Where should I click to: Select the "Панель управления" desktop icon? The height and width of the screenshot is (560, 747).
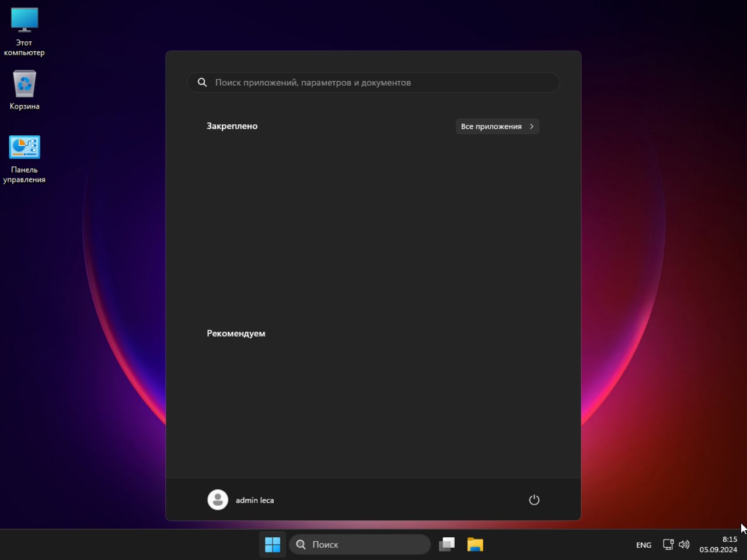(x=25, y=159)
